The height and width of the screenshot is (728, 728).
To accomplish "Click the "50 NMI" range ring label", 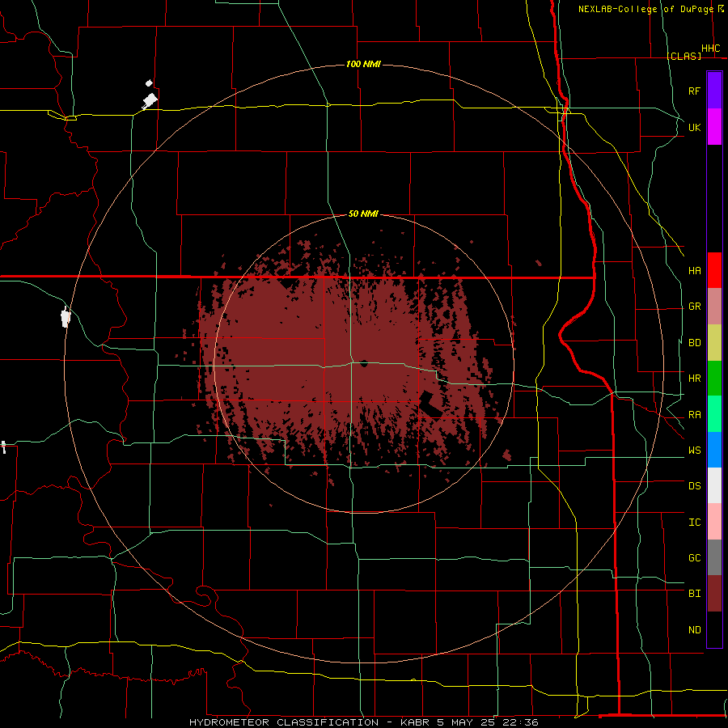I will 363,214.
